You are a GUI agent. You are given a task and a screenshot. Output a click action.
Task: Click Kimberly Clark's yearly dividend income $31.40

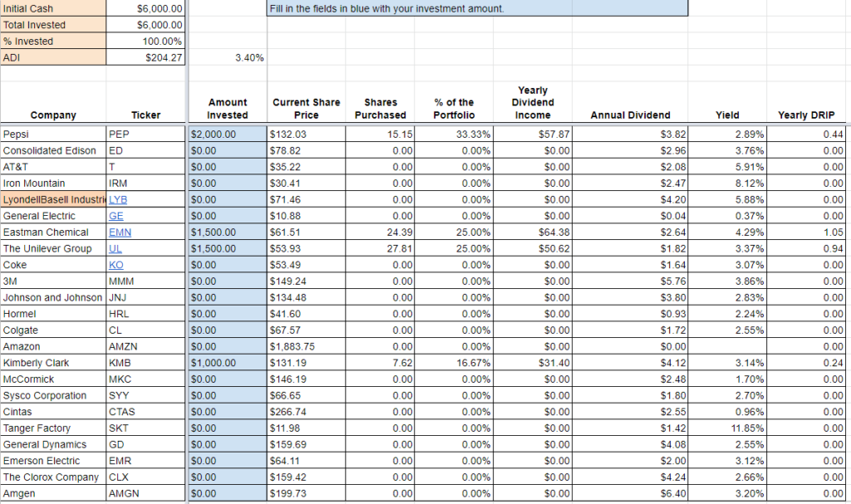click(533, 362)
